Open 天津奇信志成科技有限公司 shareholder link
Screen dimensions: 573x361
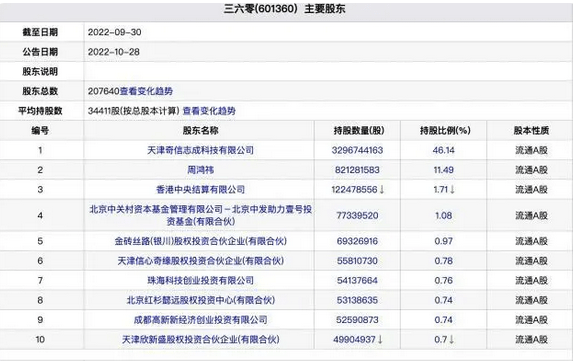[200, 150]
